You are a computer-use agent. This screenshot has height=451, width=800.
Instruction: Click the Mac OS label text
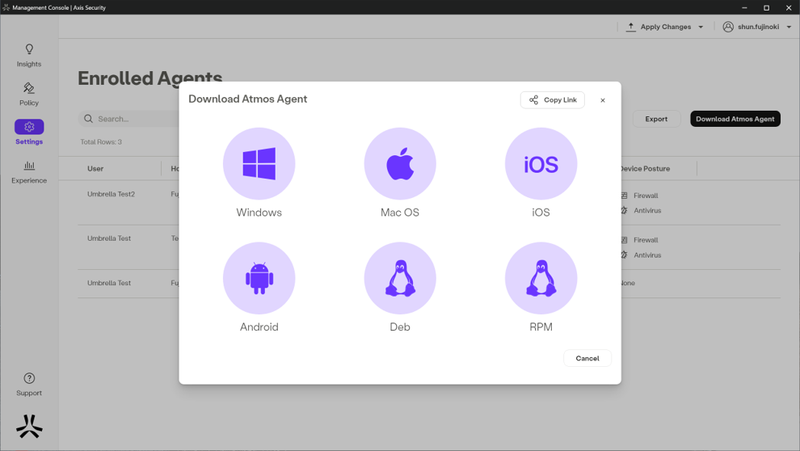[x=400, y=212]
